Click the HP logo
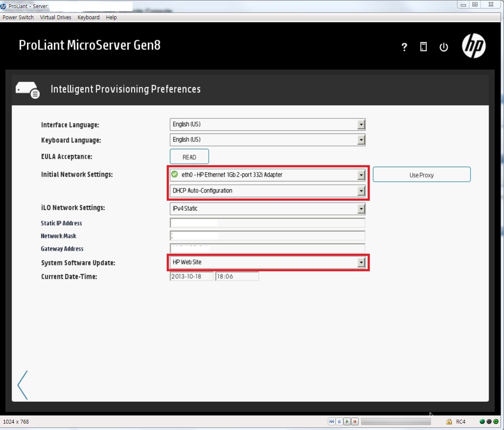504x430 pixels. [474, 46]
